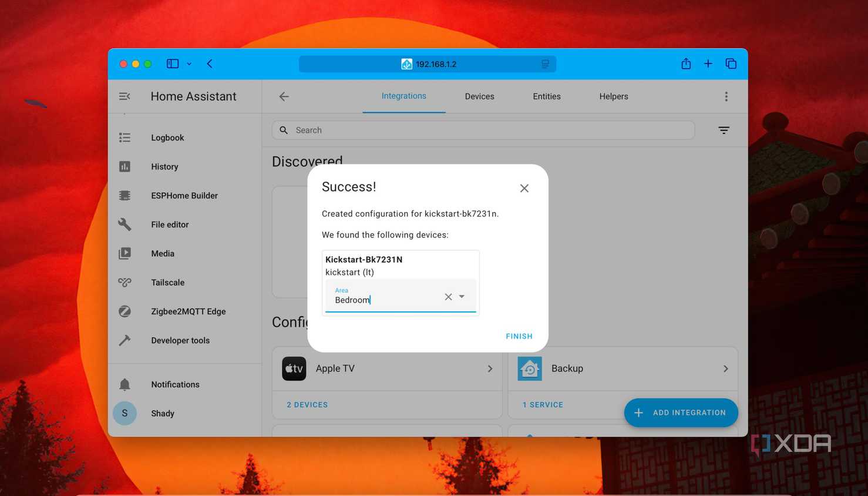
Task: Switch to the Devices tab
Action: [479, 96]
